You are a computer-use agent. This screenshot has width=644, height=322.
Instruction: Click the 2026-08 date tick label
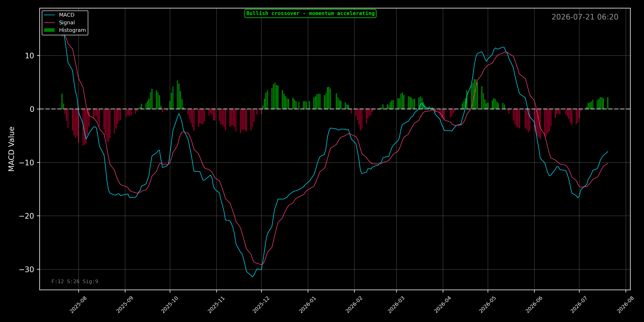click(626, 304)
